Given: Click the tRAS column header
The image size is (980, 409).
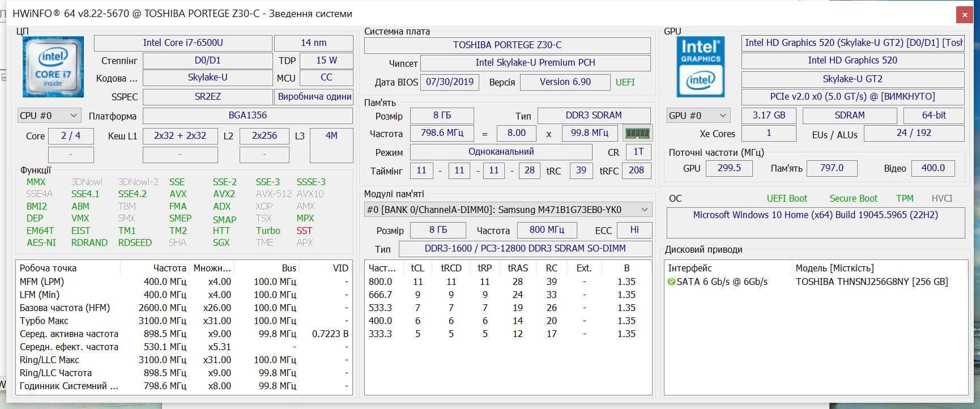Looking at the screenshot, I should pyautogui.click(x=518, y=268).
